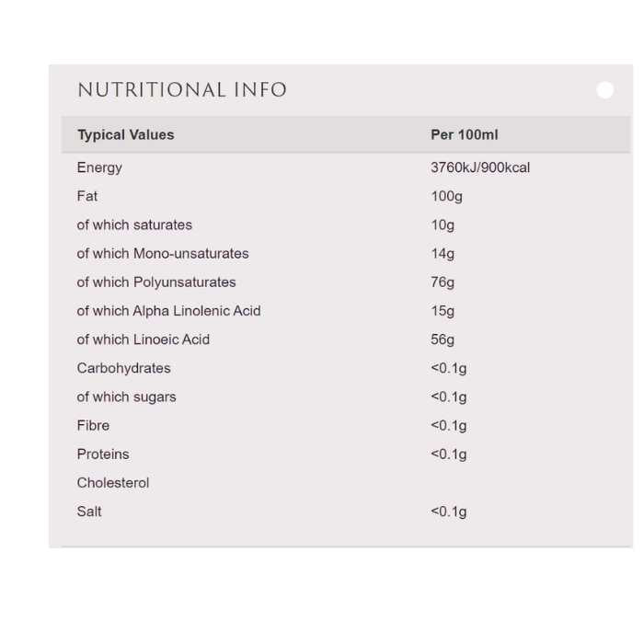
Task: Click the Nutritional Info heading
Action: pos(182,90)
